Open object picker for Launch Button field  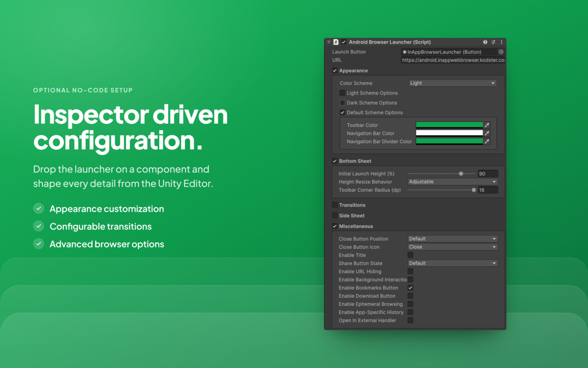(501, 52)
